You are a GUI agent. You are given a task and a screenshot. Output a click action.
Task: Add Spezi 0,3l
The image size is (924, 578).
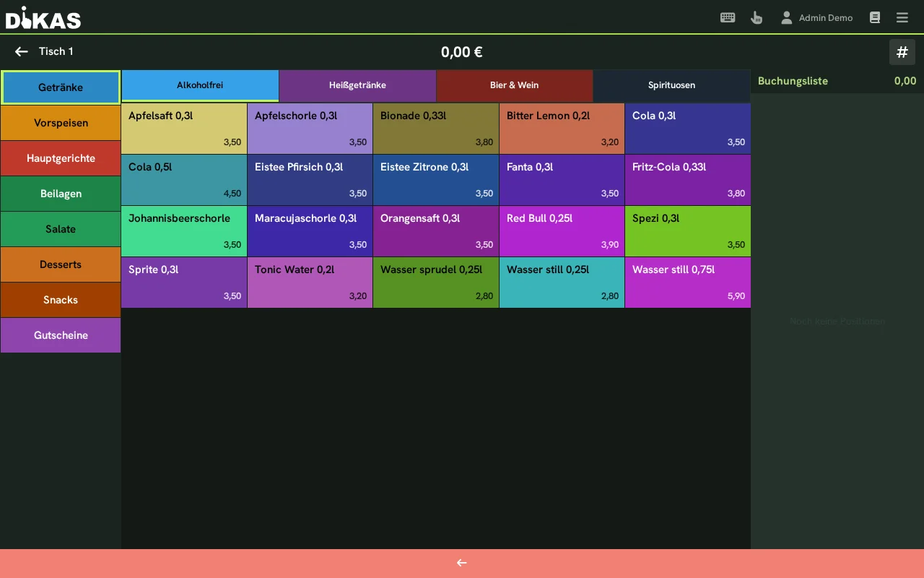688,231
